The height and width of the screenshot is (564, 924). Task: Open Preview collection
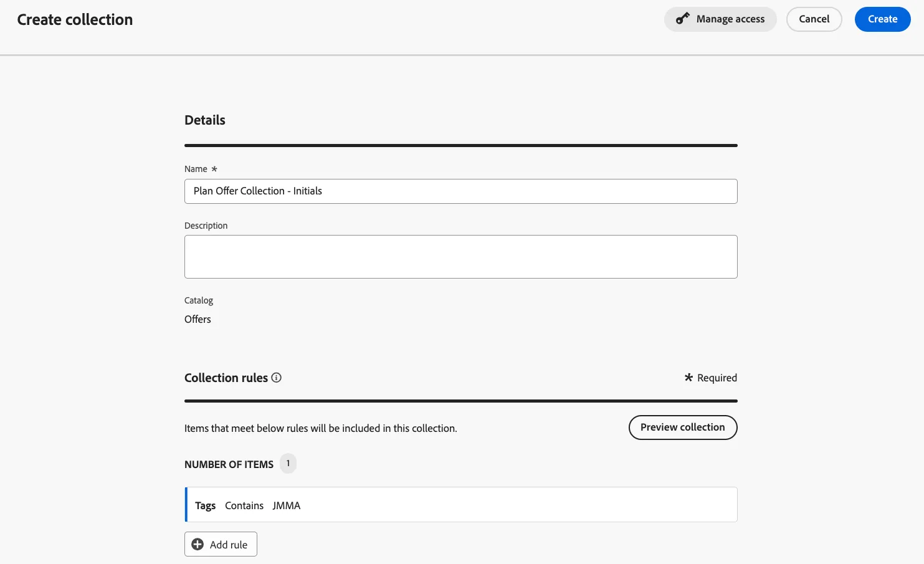(683, 428)
